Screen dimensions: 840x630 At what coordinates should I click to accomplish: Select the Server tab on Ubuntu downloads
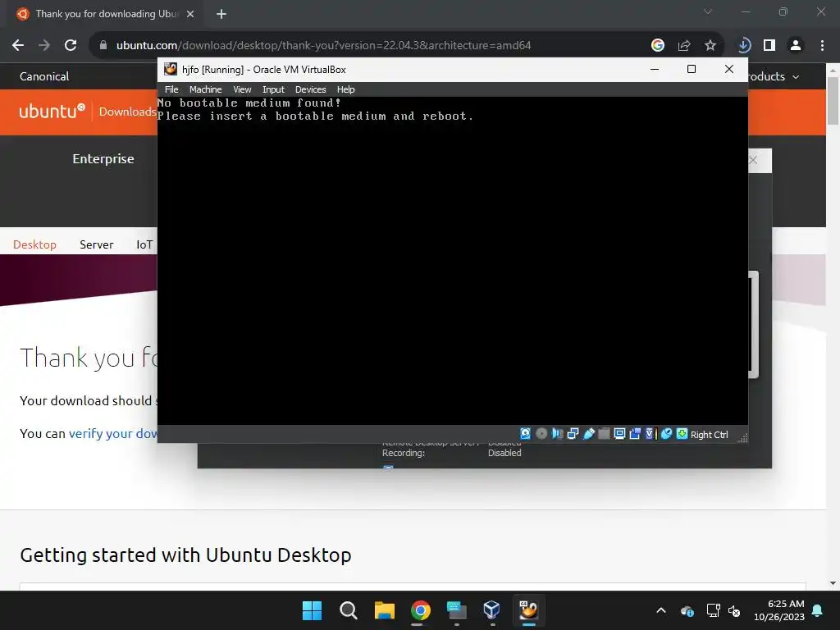coord(97,244)
